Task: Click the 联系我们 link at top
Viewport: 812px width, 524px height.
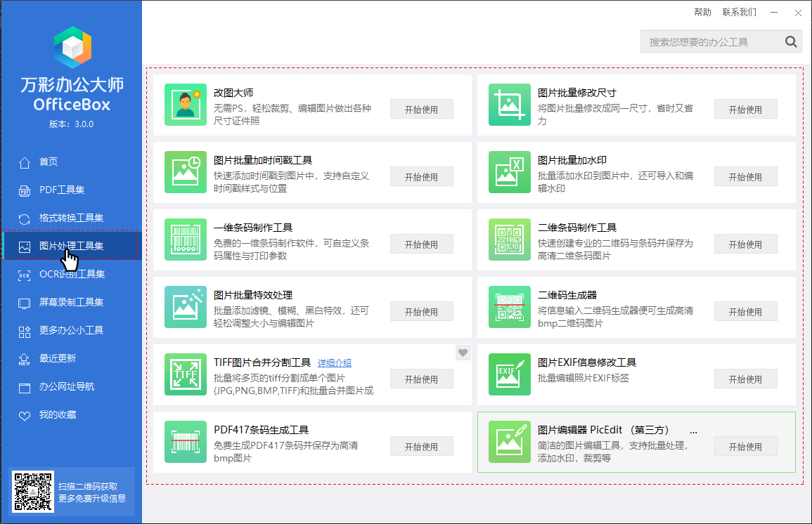Action: pos(739,12)
